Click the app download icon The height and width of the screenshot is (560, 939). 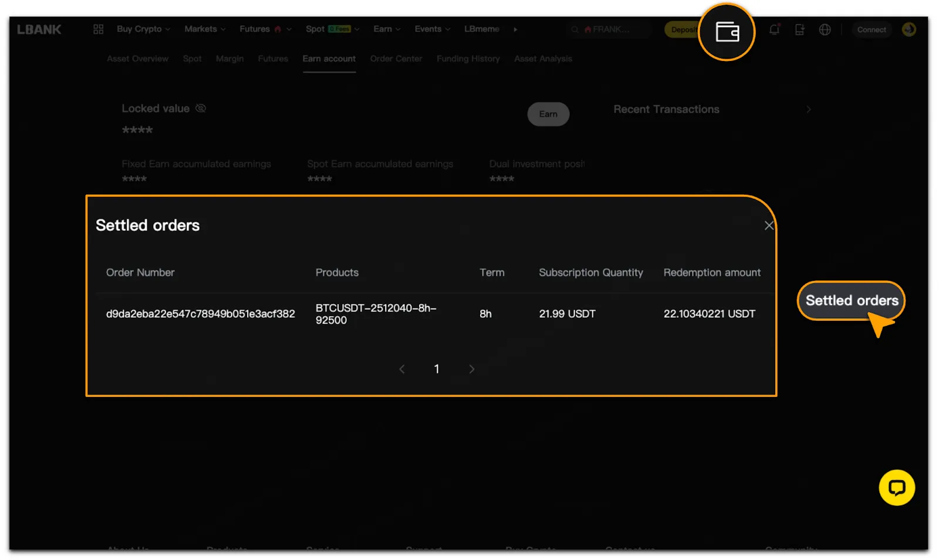pyautogui.click(x=799, y=29)
